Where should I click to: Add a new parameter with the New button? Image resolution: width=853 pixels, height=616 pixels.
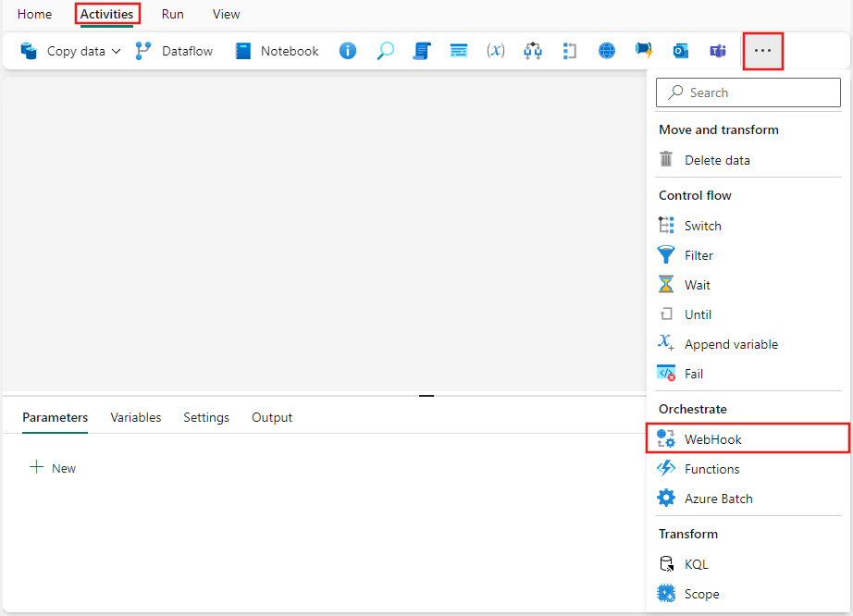53,467
